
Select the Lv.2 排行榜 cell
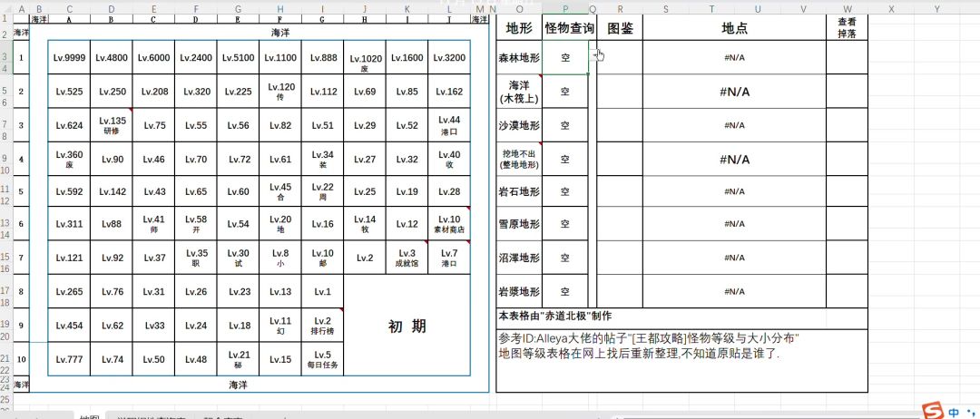pyautogui.click(x=322, y=326)
